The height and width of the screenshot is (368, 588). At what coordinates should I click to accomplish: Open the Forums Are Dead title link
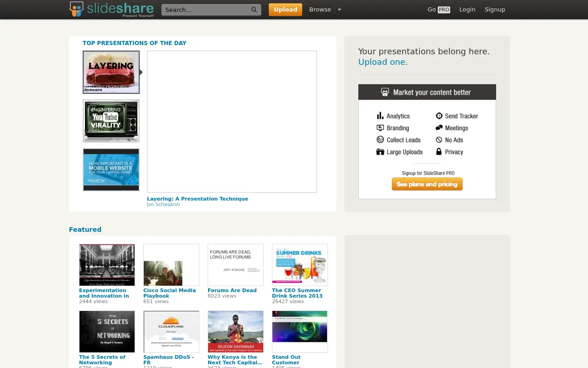tap(232, 291)
